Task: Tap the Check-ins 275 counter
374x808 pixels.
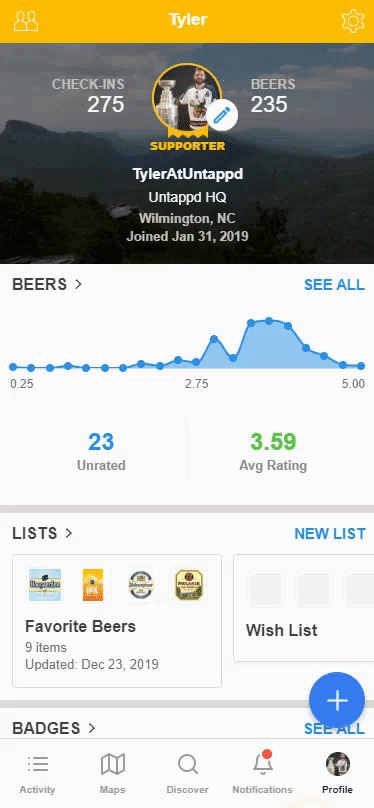Action: click(x=88, y=96)
